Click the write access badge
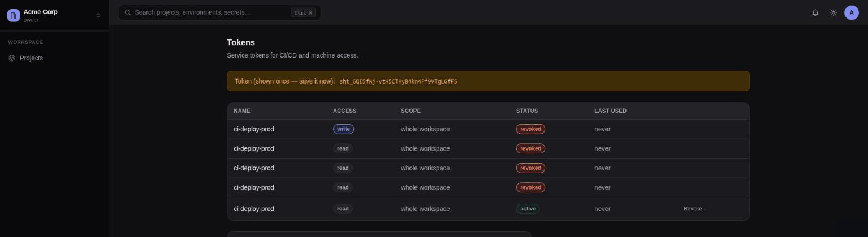Viewport: 868px width, 237px height. point(343,129)
